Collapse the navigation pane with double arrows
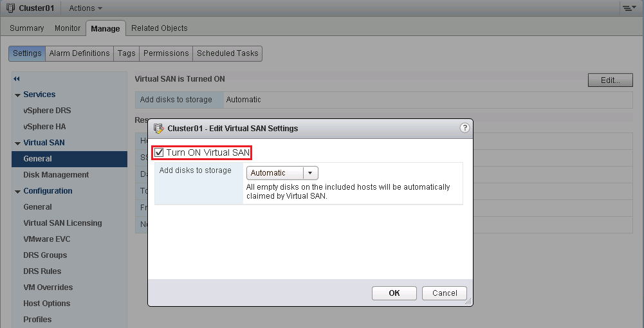 tap(16, 78)
